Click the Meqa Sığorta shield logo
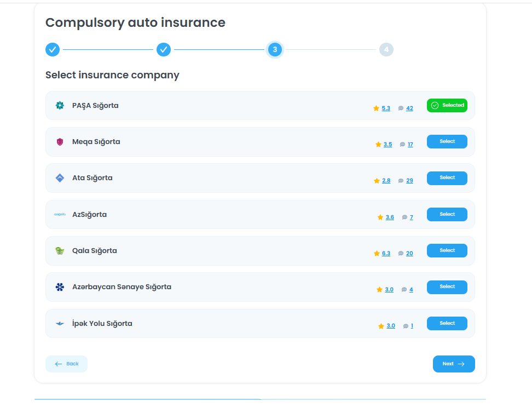This screenshot has height=413, width=532. [x=60, y=142]
